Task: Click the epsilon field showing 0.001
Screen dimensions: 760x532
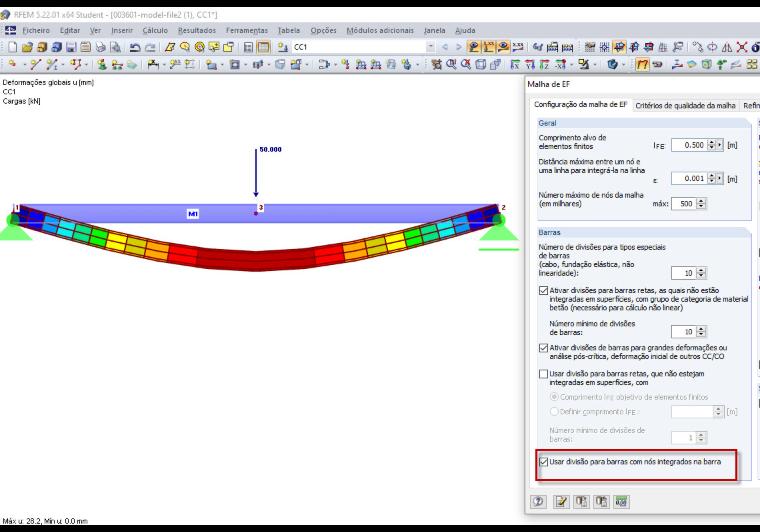Action: tap(689, 178)
